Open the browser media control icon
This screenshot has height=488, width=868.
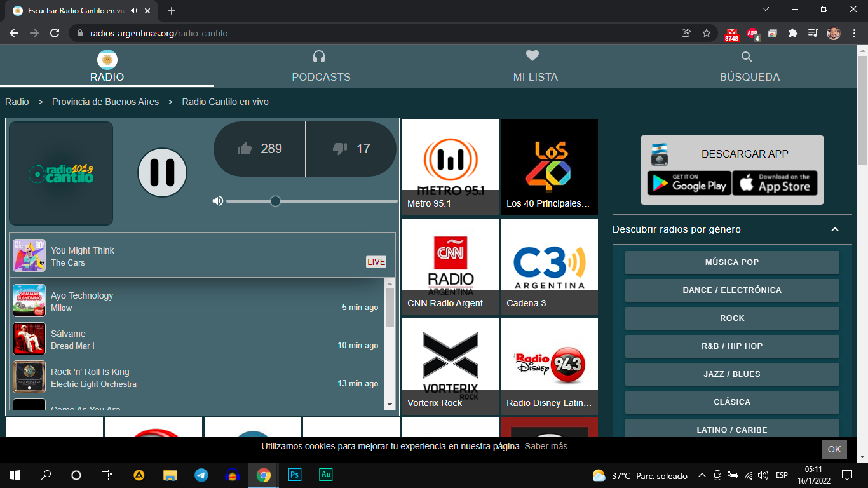(x=813, y=33)
